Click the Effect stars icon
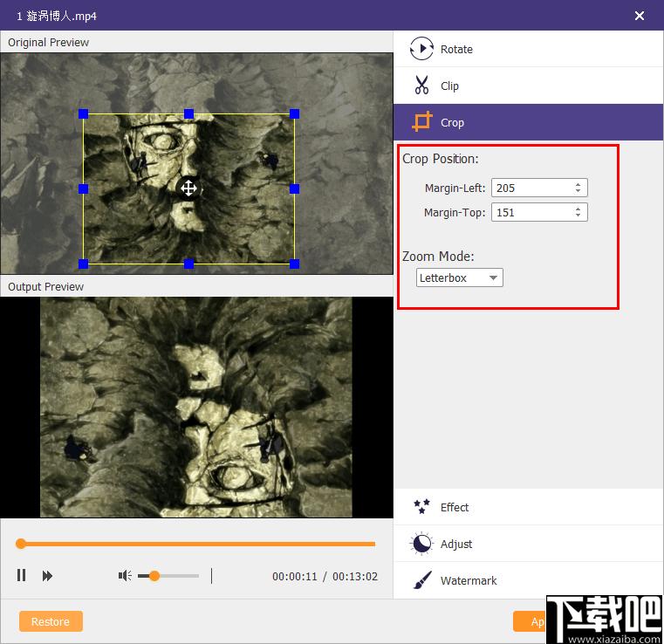Viewport: 664px width, 644px height. pos(421,506)
